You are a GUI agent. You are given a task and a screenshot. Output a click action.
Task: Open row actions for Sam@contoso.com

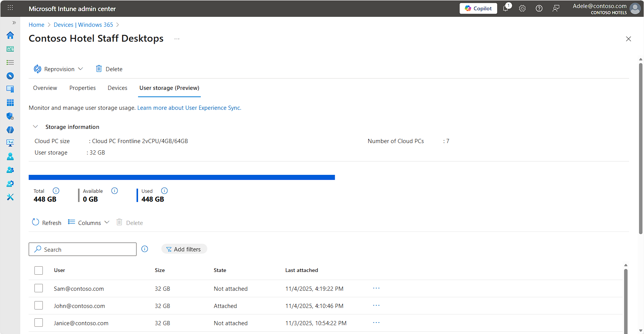[x=376, y=288]
